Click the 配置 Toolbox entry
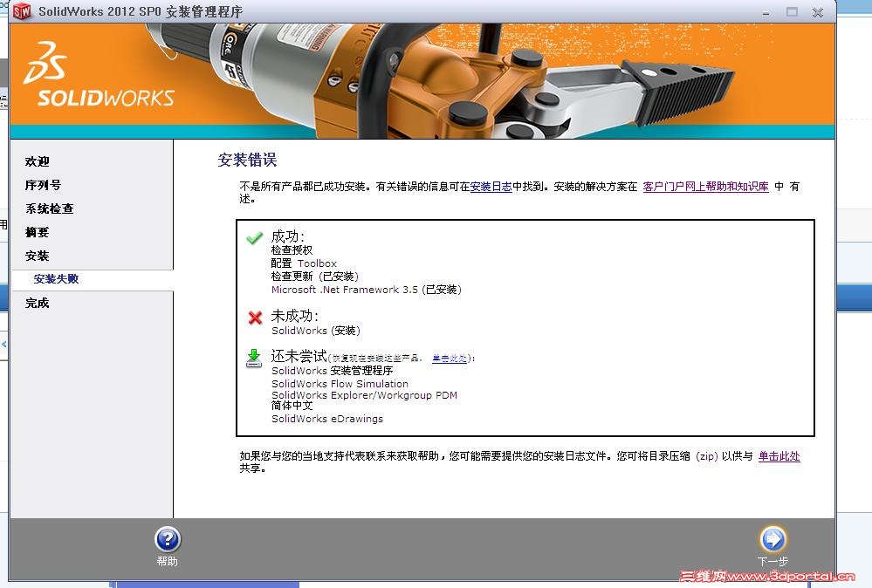Viewport: 872px width, 588px height. [305, 263]
